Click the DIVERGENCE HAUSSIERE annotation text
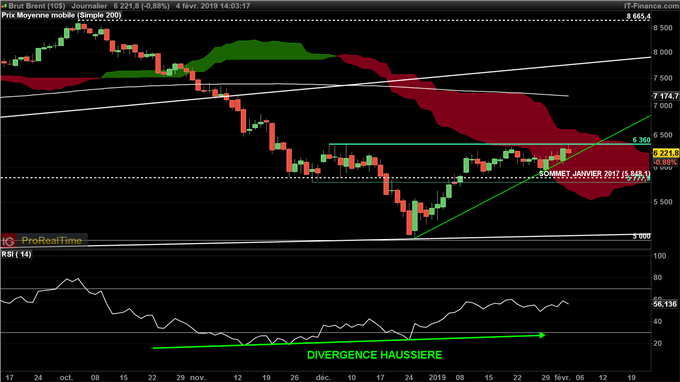The width and height of the screenshot is (680, 382). click(x=375, y=355)
